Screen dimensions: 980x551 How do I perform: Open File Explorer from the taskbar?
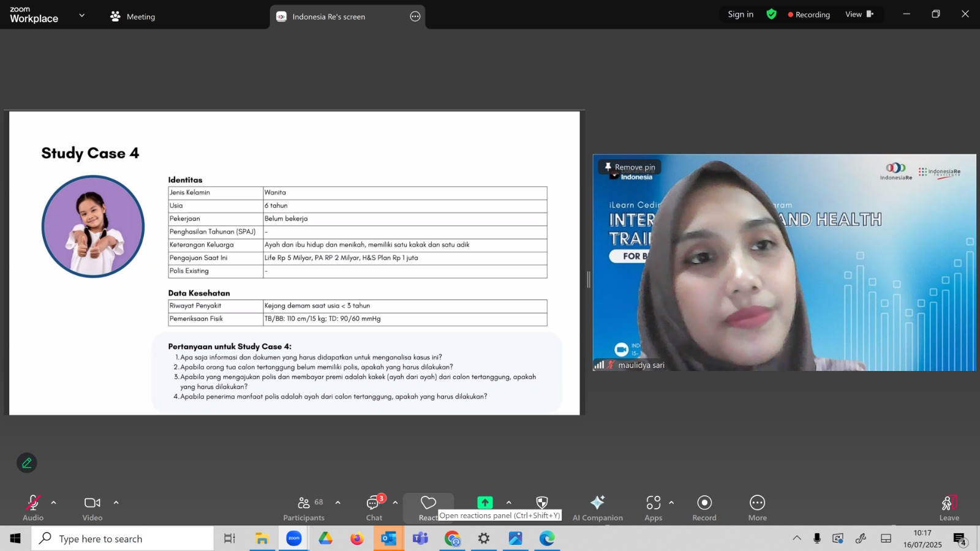click(x=262, y=539)
